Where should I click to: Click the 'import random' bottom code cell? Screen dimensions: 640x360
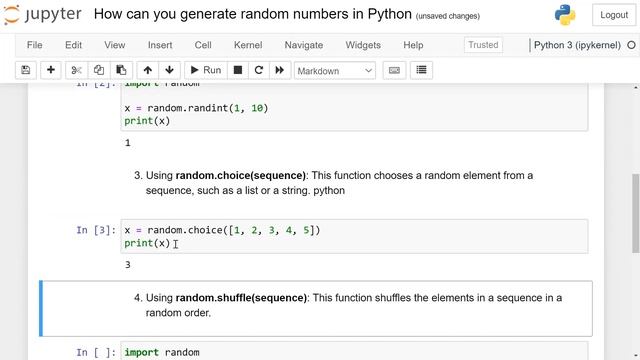tap(354, 352)
